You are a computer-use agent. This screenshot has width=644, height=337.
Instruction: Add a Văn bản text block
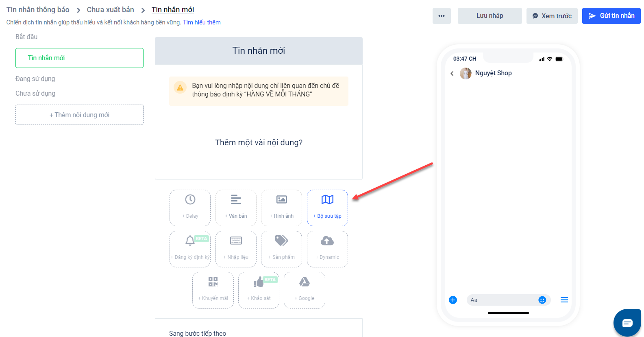(x=236, y=208)
